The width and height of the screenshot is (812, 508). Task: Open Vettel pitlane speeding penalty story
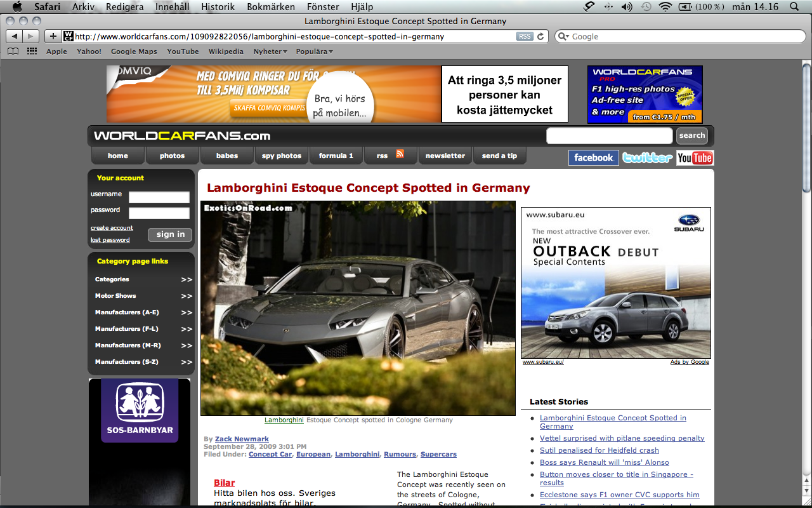point(622,438)
